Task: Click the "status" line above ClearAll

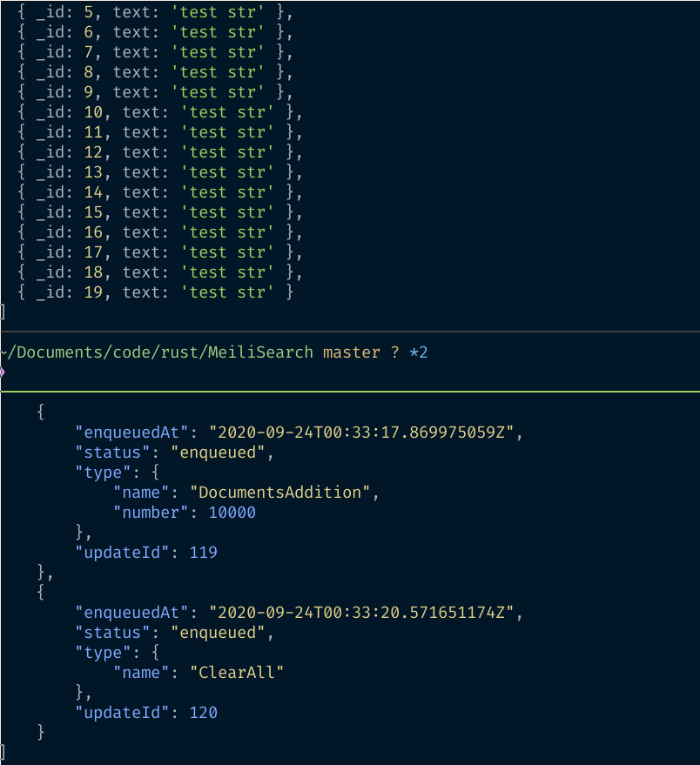Action: point(174,633)
